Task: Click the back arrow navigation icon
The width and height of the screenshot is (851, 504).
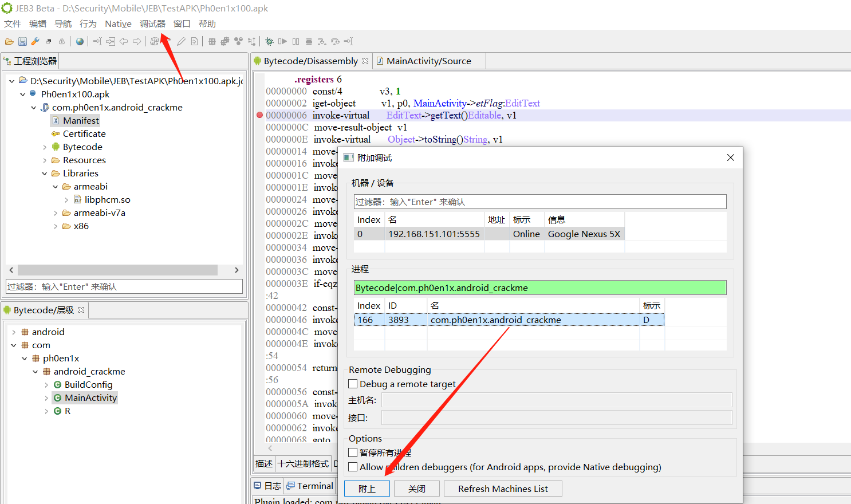Action: point(123,41)
